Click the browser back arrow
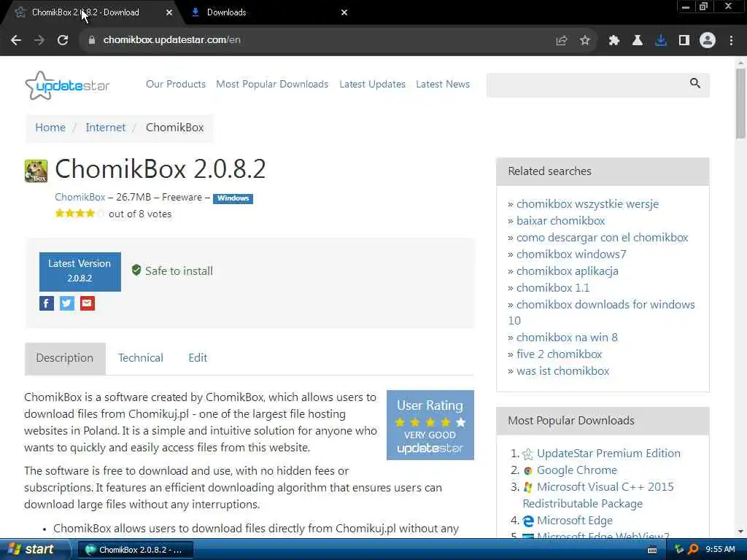Screen dimensions: 747x560 click(16, 40)
